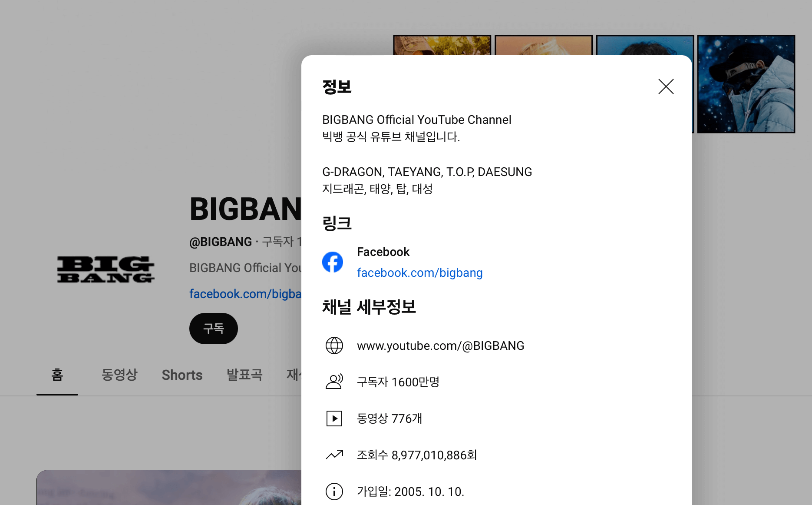The width and height of the screenshot is (812, 505).
Task: Select the 동영상 776개 text
Action: point(389,419)
